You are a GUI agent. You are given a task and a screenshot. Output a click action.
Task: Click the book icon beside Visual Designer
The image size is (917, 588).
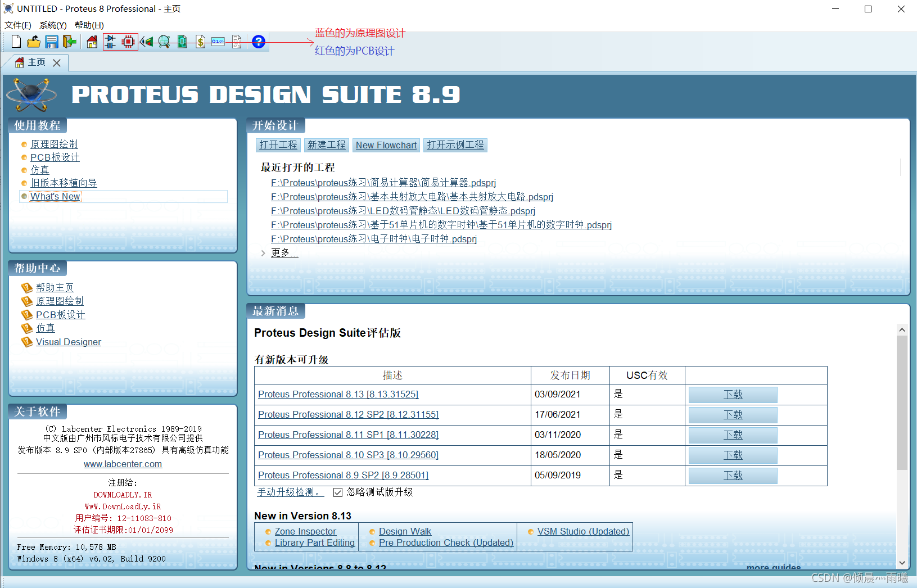pos(26,342)
